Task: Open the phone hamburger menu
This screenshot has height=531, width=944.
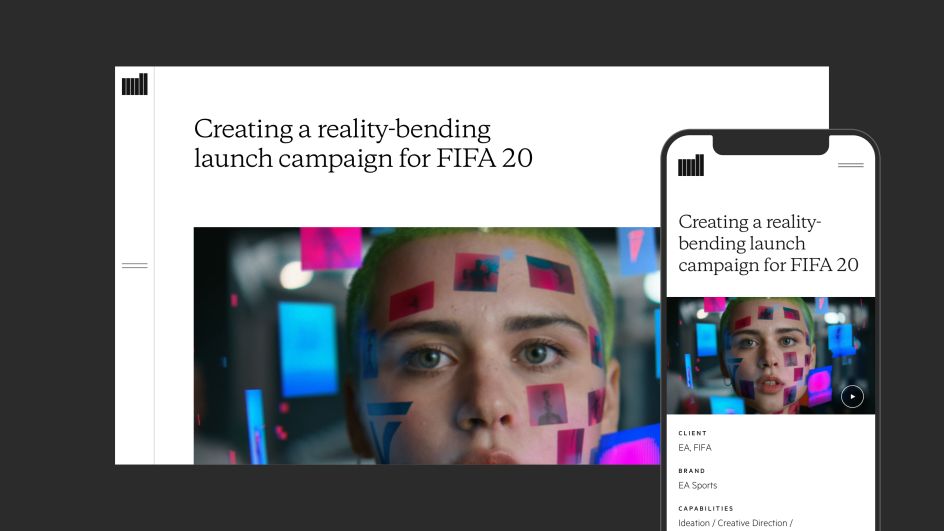Action: (x=851, y=165)
